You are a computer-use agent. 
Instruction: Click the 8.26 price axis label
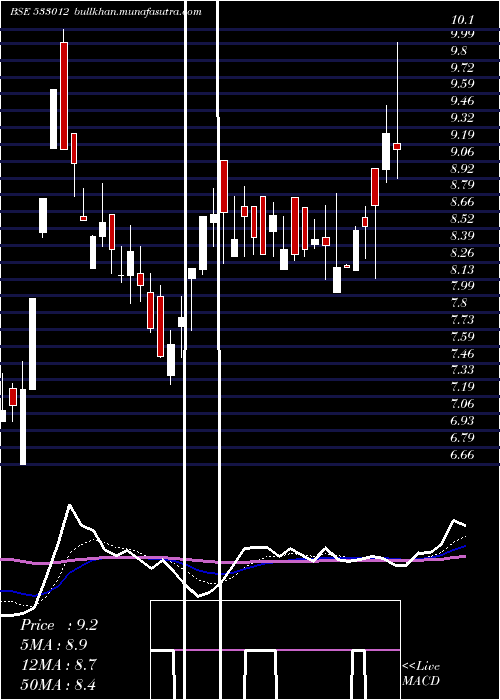462,253
